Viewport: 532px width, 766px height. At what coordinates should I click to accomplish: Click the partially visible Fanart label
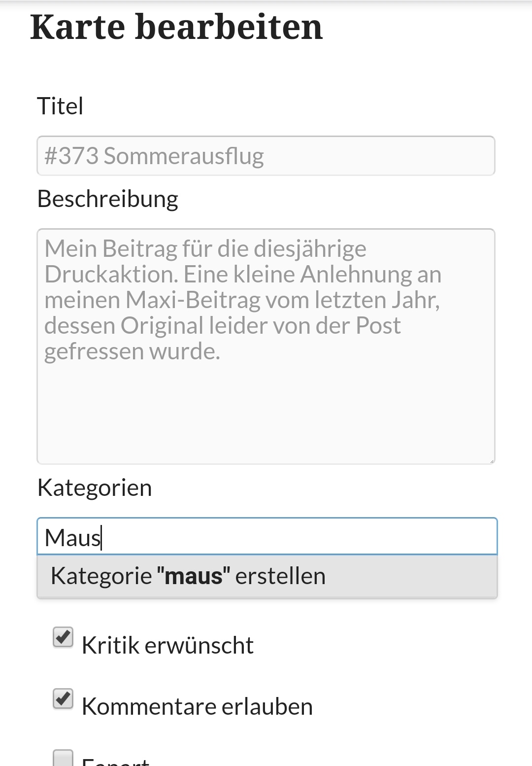point(116,761)
